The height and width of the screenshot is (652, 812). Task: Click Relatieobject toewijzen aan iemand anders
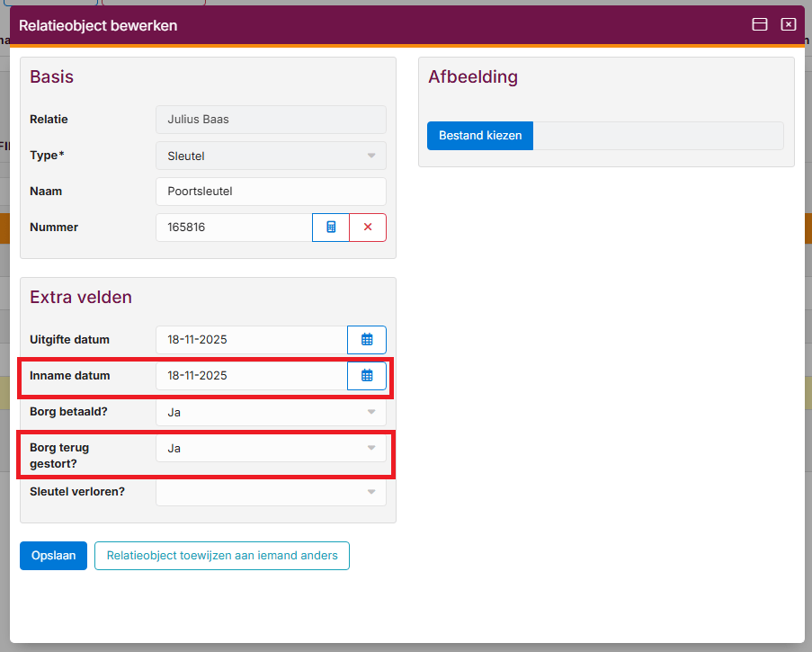[x=222, y=556]
